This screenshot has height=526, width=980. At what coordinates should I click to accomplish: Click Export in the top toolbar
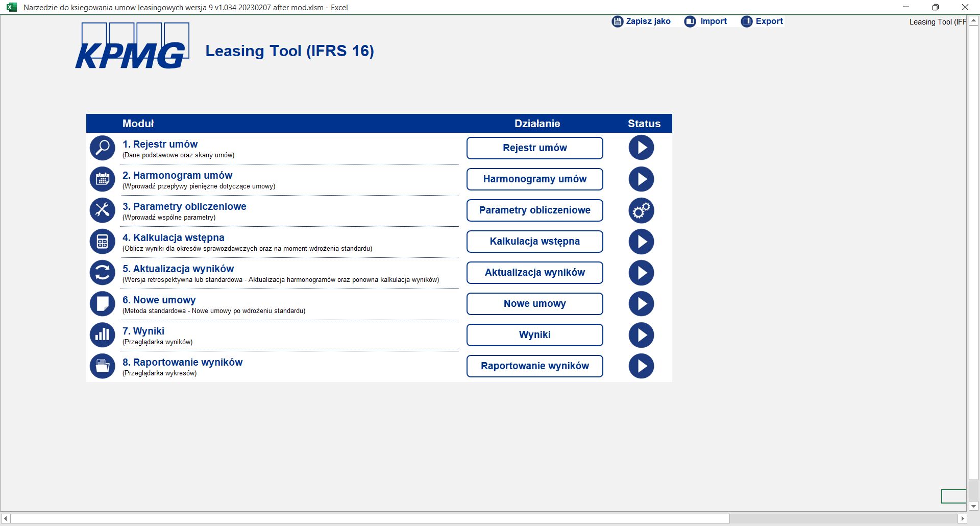[762, 21]
